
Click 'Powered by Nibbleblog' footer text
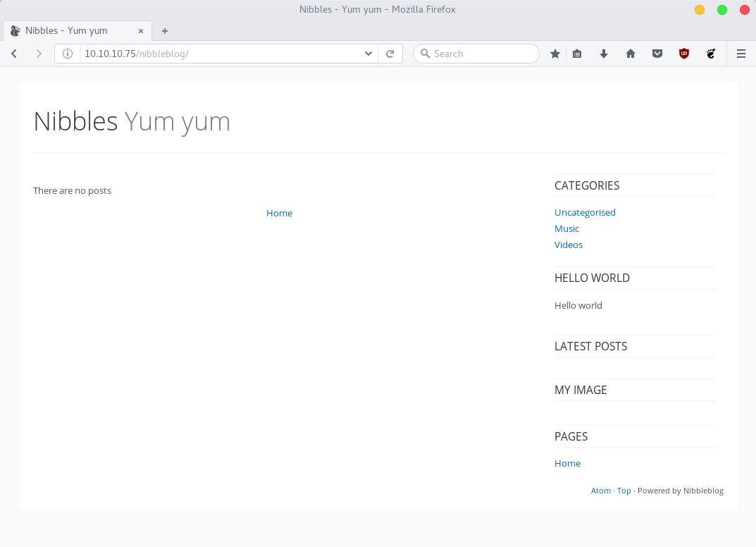(x=681, y=491)
